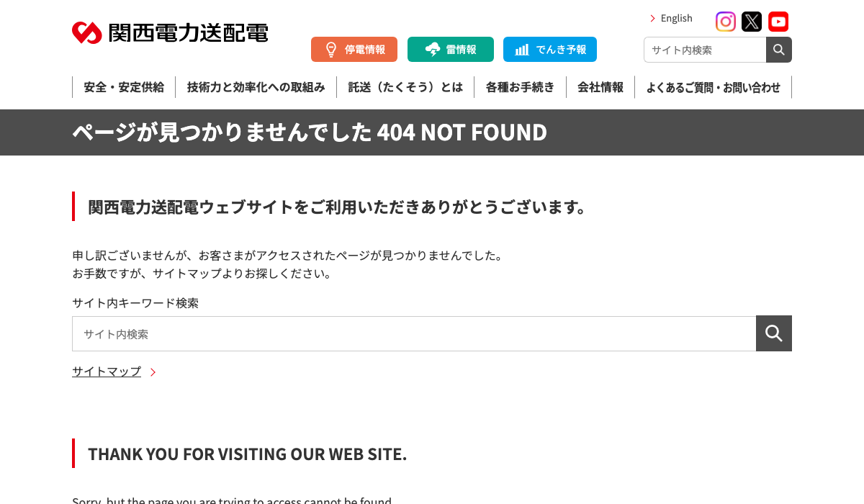
Task: Open the 会社情報 menu
Action: tap(600, 87)
